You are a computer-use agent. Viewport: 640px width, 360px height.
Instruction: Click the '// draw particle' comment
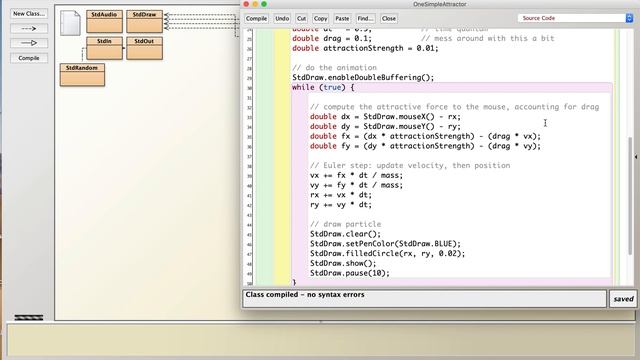pyautogui.click(x=345, y=224)
